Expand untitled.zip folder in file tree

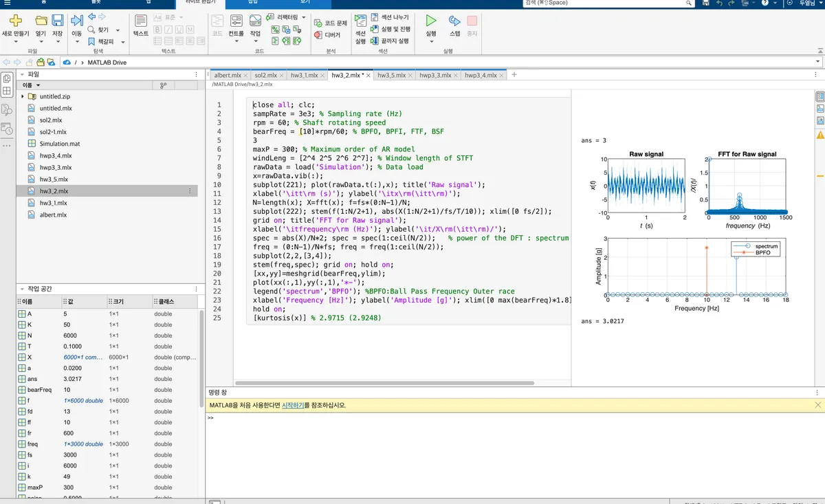23,96
